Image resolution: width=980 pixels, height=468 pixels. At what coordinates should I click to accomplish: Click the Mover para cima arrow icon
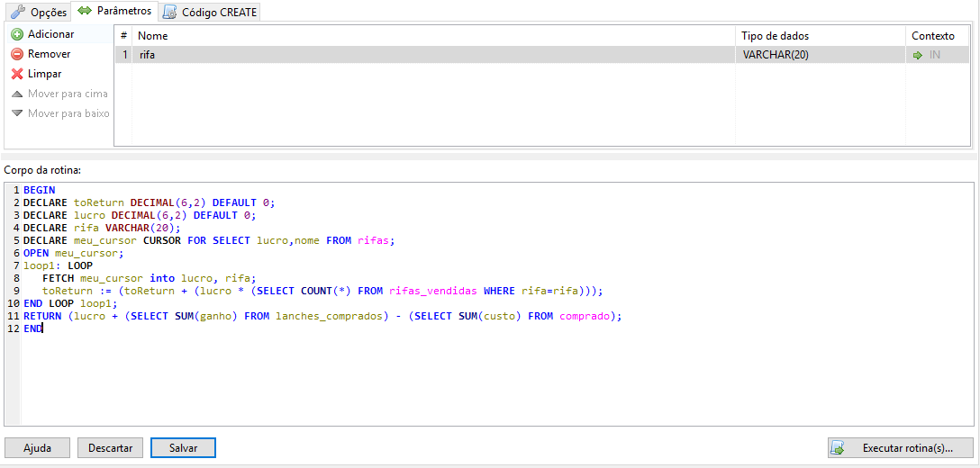[17, 94]
